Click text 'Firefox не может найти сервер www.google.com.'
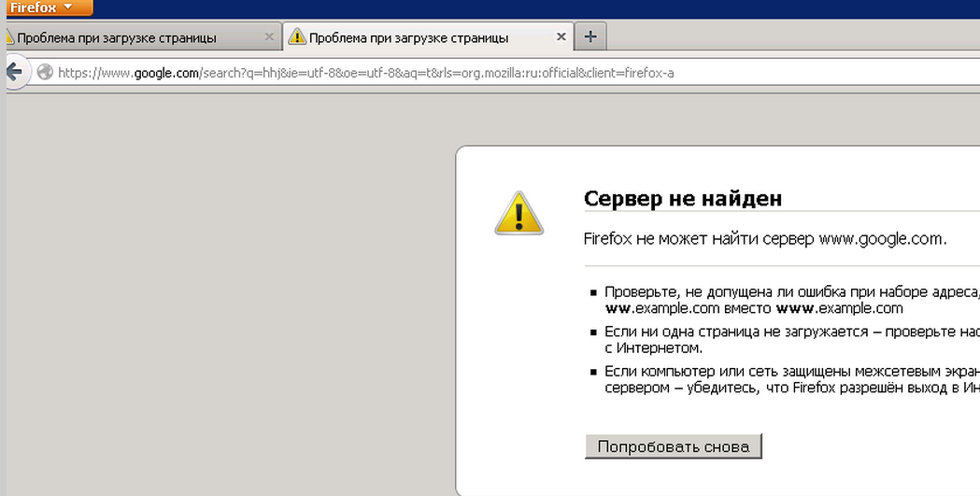980x496 pixels. (766, 238)
